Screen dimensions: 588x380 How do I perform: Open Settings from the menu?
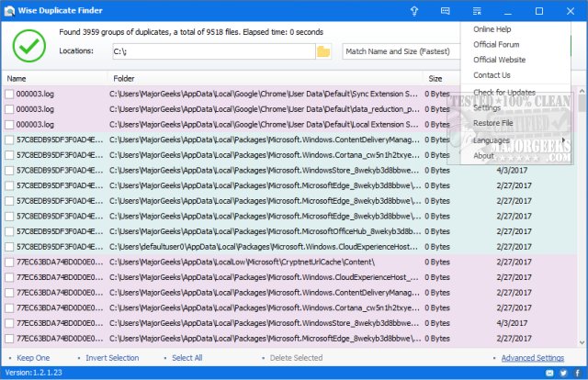(487, 108)
